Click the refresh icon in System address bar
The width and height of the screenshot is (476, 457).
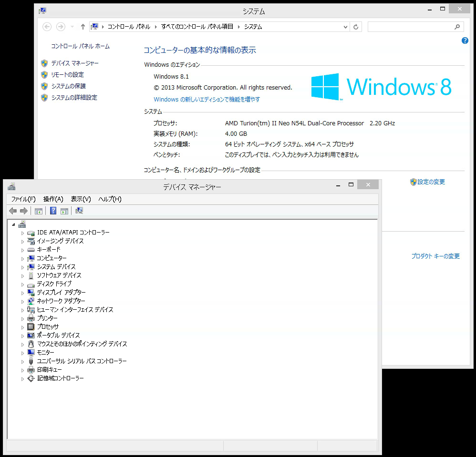pos(356,27)
